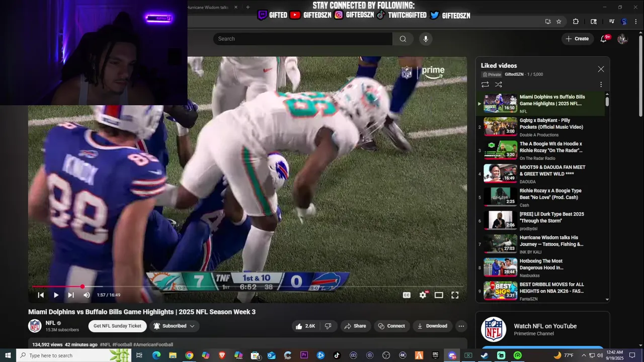Open a new browser tab

[x=248, y=8]
